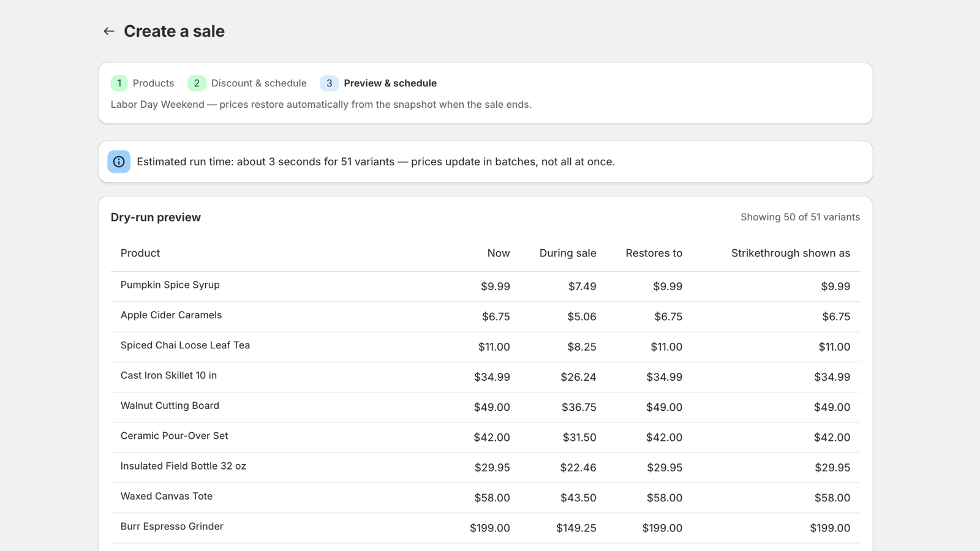Click the $8.25 during-sale price
Screen dimensions: 980x551
(x=582, y=347)
